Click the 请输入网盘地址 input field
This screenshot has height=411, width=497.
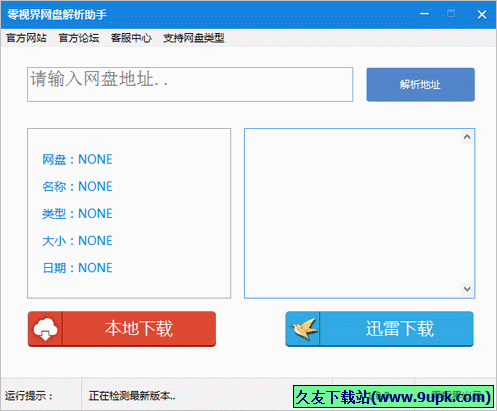[190, 84]
